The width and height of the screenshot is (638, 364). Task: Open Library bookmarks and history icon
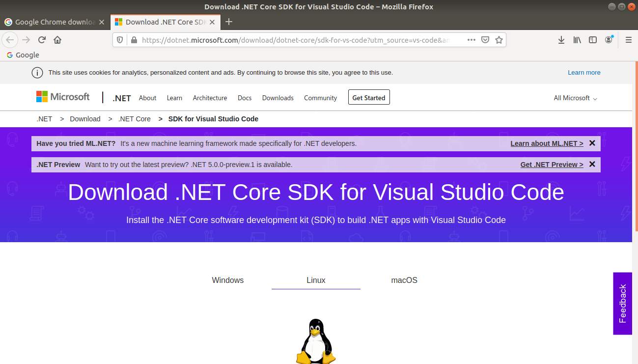click(577, 40)
